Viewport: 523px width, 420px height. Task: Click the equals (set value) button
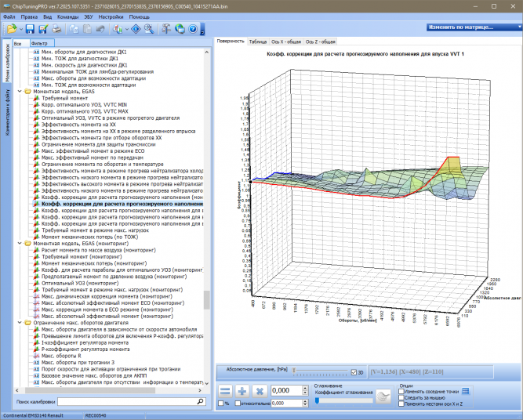click(x=226, y=391)
